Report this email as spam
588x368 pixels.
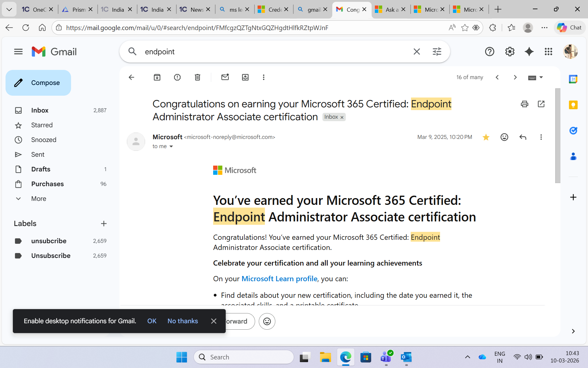[177, 77]
